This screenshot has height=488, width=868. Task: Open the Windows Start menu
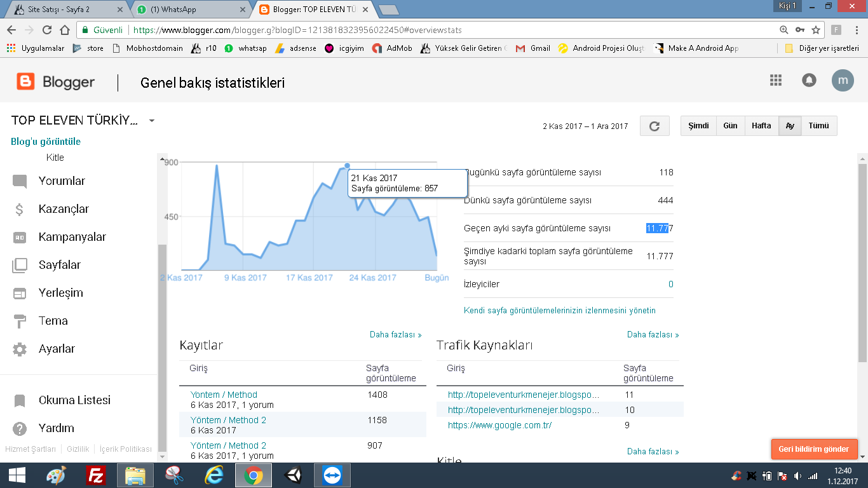coord(17,475)
